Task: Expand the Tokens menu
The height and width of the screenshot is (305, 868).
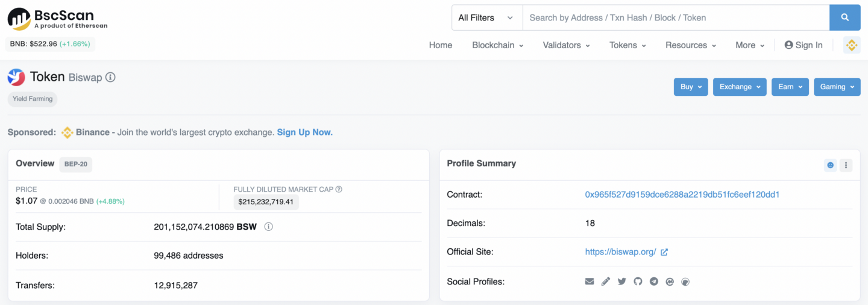Action: [x=627, y=45]
